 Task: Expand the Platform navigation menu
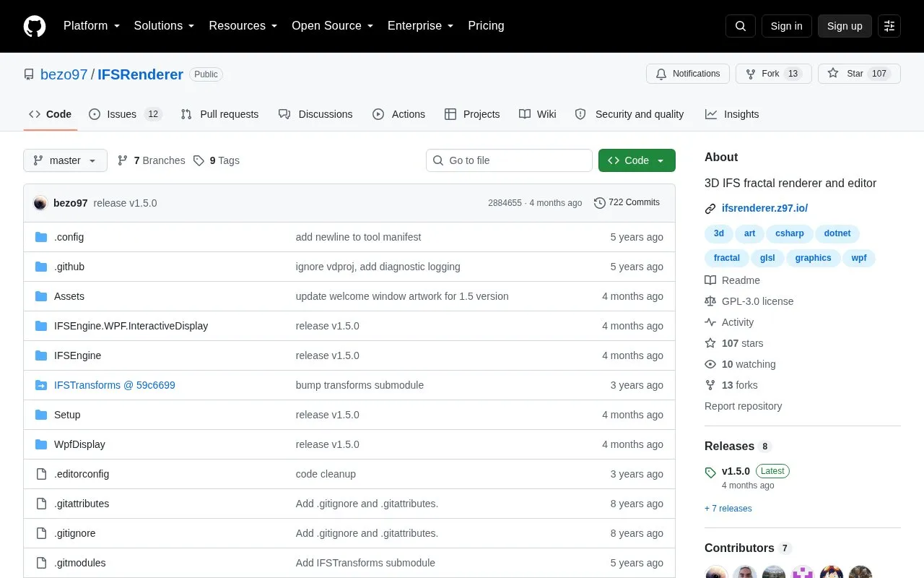pos(92,26)
